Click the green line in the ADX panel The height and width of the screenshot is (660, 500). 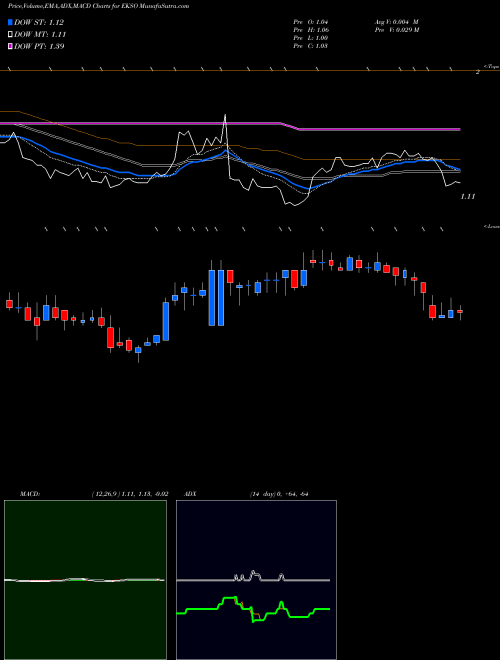click(x=253, y=609)
